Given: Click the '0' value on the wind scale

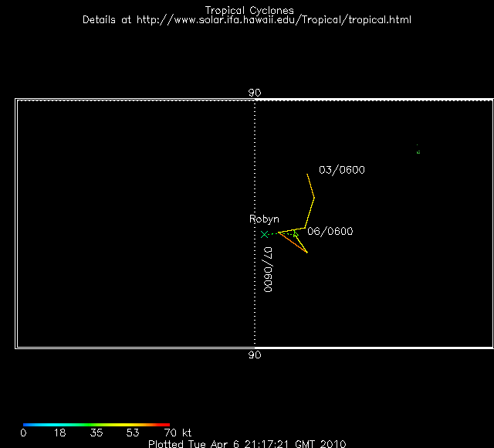Looking at the screenshot, I should [23, 433].
